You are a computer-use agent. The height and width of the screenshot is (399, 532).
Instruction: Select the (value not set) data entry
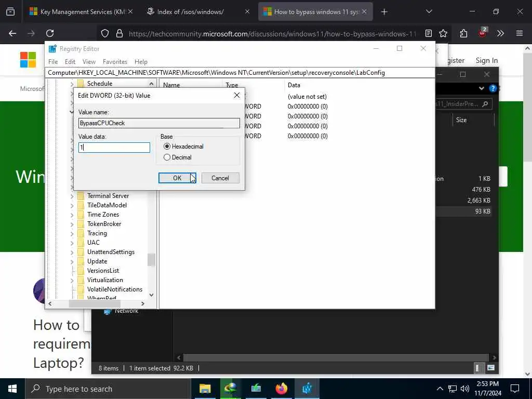pos(307,97)
